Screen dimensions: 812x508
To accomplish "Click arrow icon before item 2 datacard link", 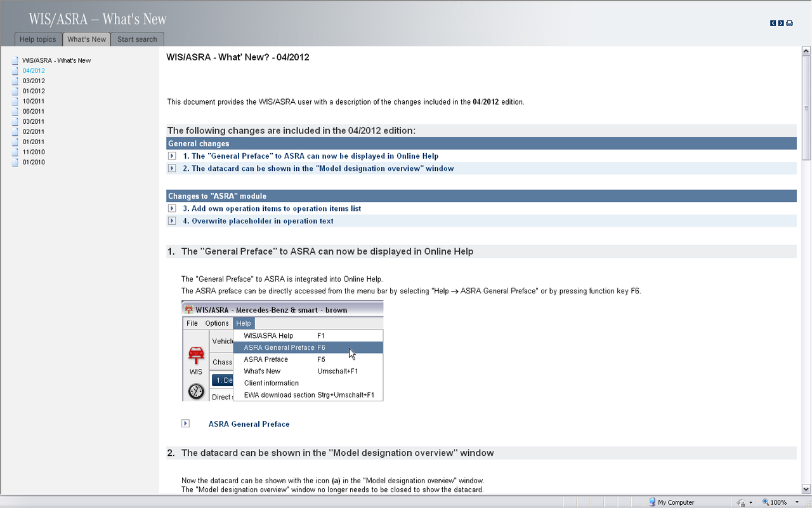I will tap(172, 168).
